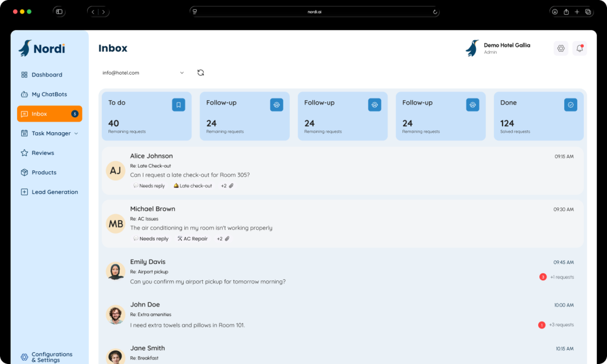
Task: Open Configurations & Settings
Action: coord(51,357)
